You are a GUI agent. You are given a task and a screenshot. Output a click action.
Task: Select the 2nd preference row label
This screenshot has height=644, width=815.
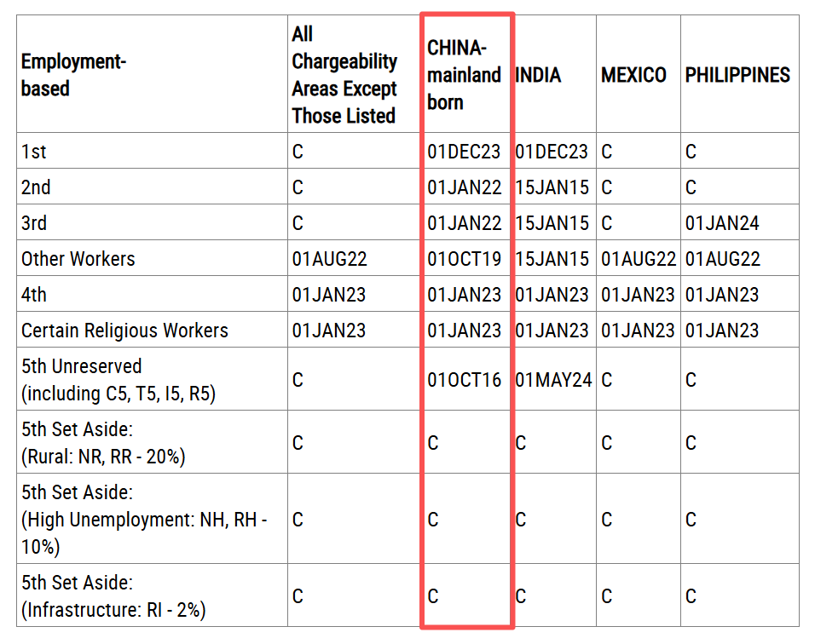click(x=36, y=187)
